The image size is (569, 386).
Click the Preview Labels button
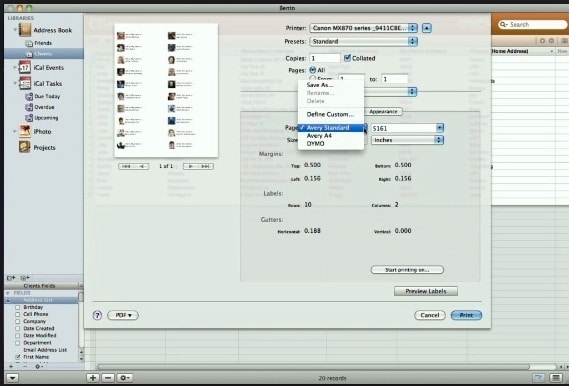tap(426, 291)
